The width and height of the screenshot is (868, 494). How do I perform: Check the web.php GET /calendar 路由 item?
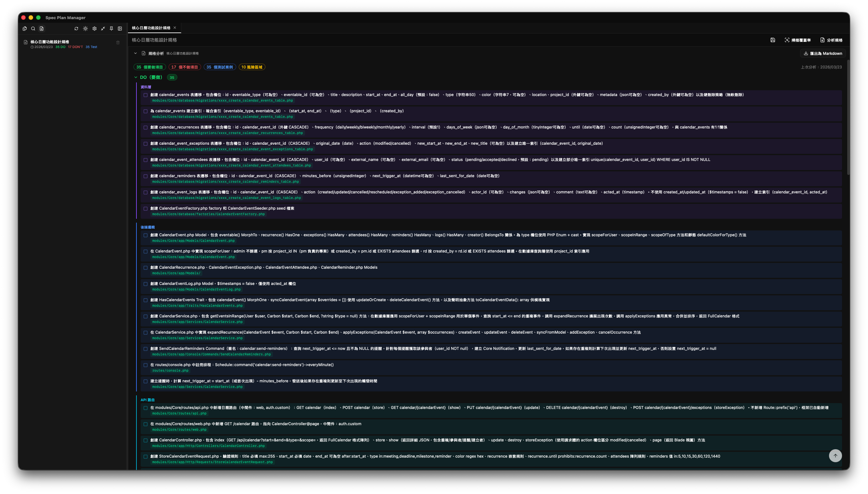point(145,425)
